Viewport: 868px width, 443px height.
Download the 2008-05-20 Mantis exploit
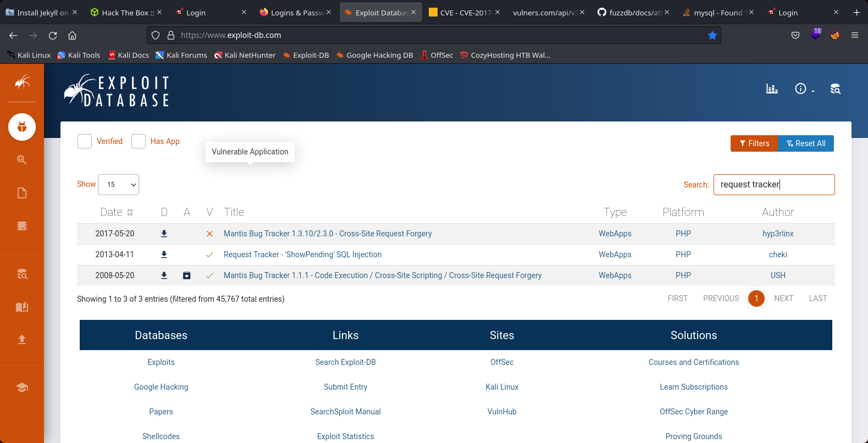pos(164,275)
